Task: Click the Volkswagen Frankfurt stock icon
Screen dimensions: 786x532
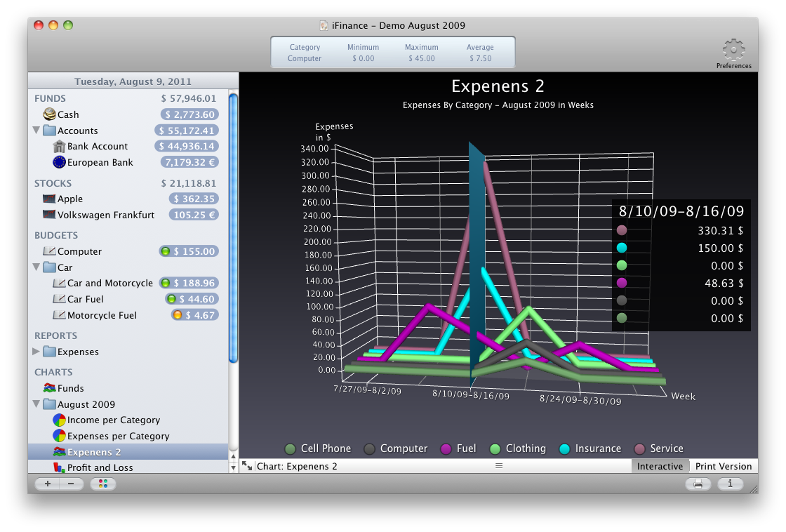Action: coord(49,215)
